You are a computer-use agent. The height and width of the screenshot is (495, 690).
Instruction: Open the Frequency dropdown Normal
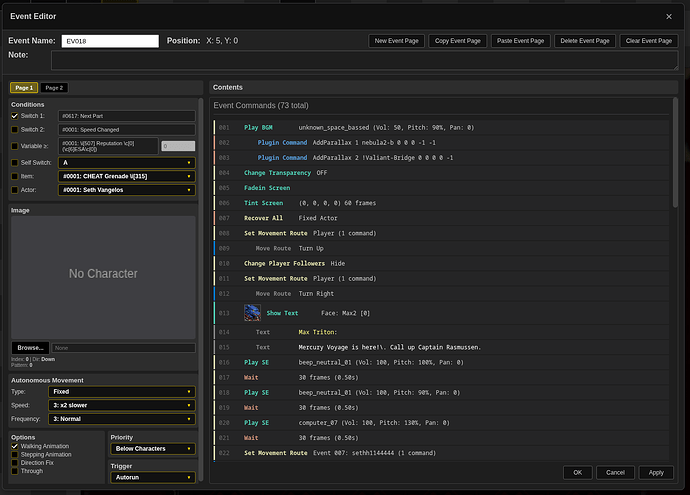click(122, 419)
